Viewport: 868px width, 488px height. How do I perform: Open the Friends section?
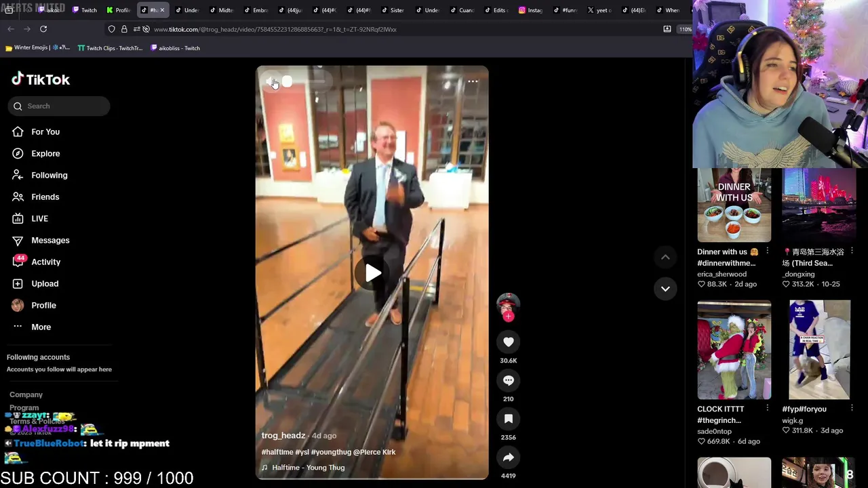pos(36,197)
